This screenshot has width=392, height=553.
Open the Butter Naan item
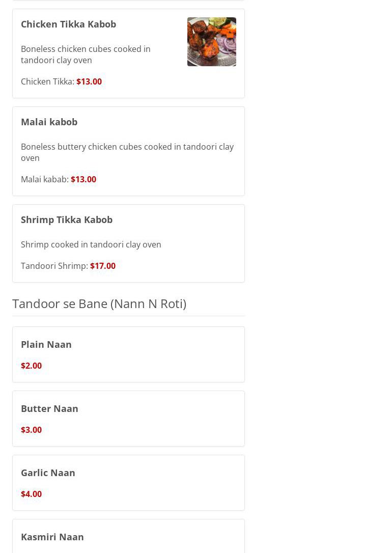49,408
